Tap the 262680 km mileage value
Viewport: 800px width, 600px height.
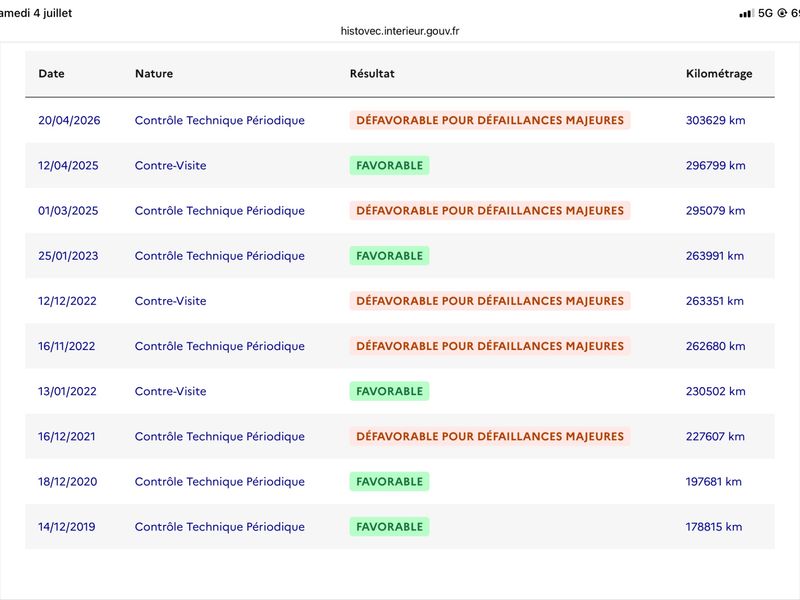[x=715, y=346]
